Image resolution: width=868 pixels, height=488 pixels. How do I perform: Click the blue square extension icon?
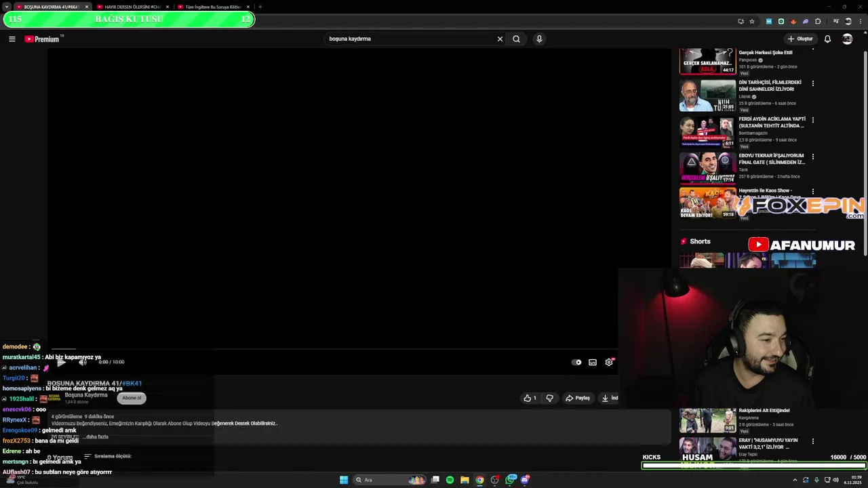pos(768,21)
